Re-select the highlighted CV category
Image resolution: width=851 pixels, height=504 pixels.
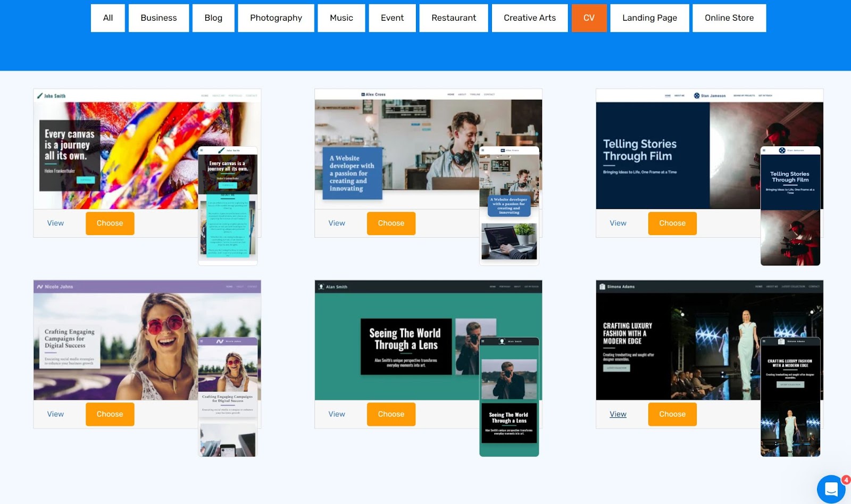pyautogui.click(x=589, y=18)
